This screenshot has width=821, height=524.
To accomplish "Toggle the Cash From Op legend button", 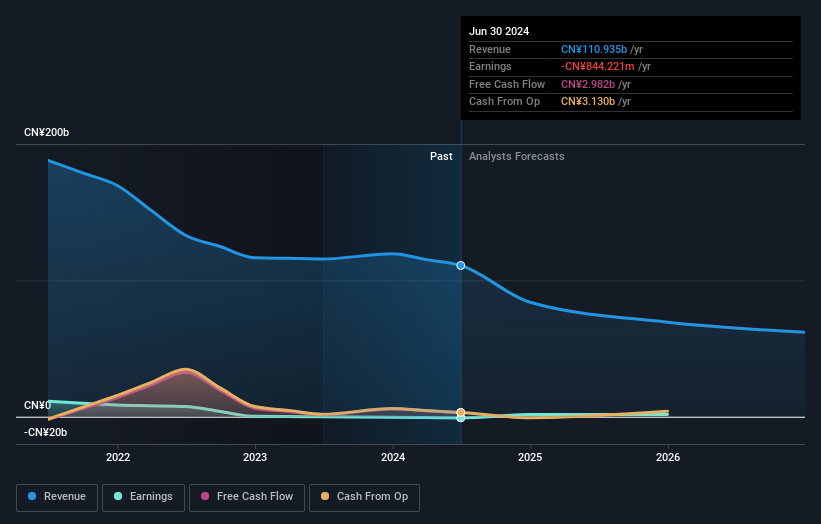I will pos(364,497).
